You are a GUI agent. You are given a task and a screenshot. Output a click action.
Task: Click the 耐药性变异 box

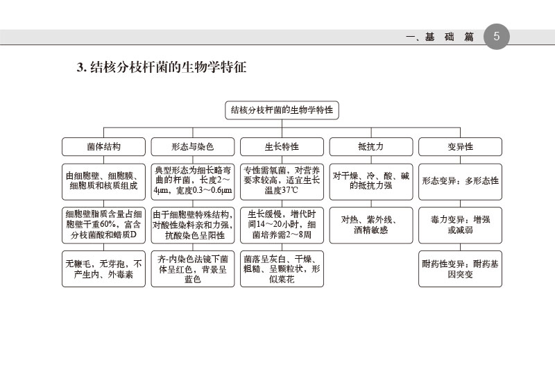tap(460, 269)
